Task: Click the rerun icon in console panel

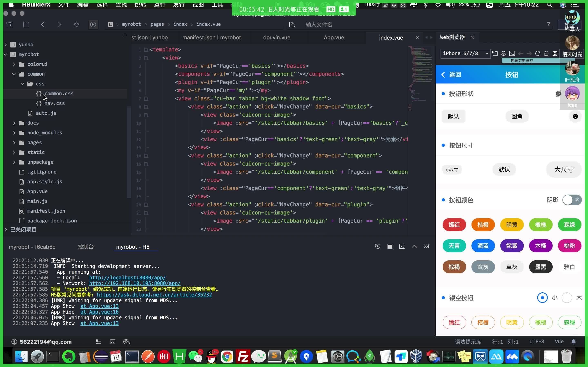Action: tap(377, 246)
